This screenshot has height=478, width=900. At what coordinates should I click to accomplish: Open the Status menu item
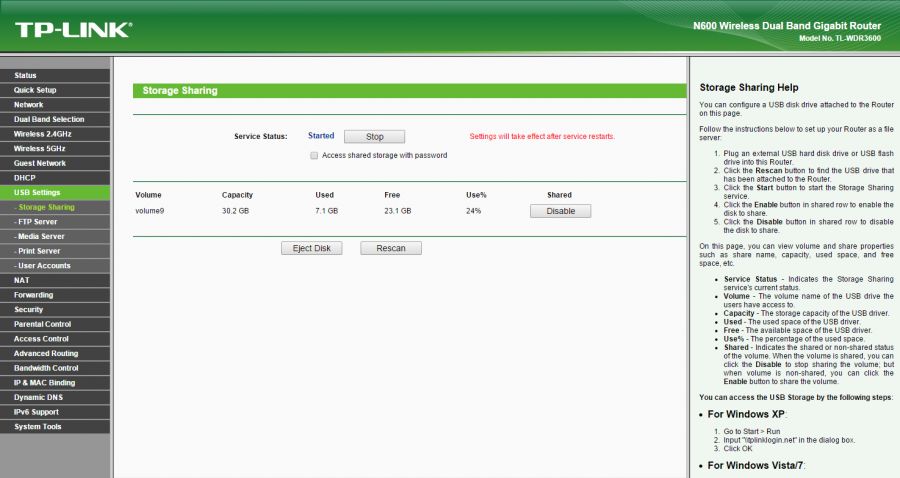tap(26, 75)
